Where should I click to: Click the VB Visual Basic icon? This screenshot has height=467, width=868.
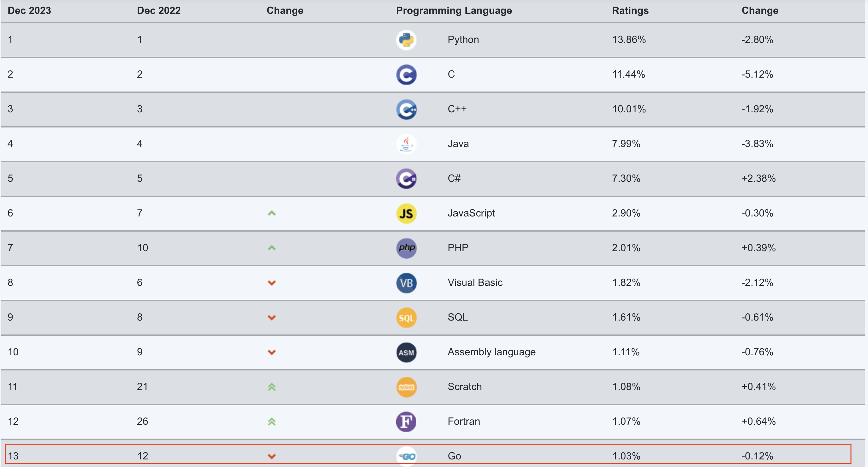406,283
